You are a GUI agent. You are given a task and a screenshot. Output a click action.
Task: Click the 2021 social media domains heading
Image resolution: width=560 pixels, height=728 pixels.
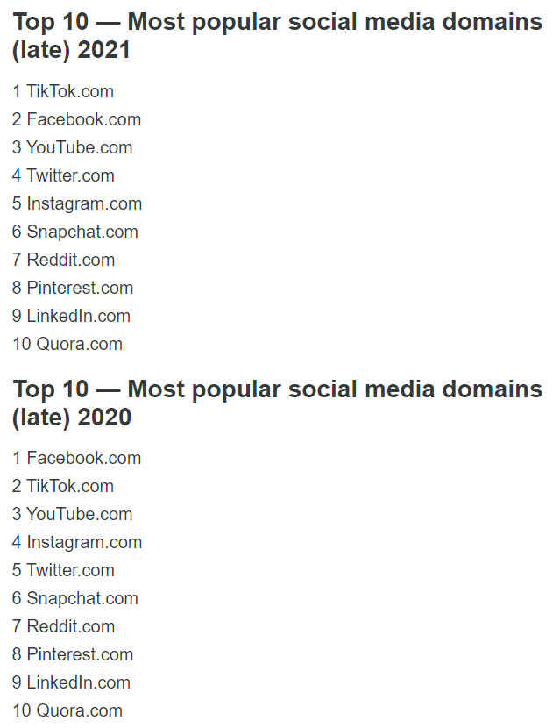tap(277, 35)
